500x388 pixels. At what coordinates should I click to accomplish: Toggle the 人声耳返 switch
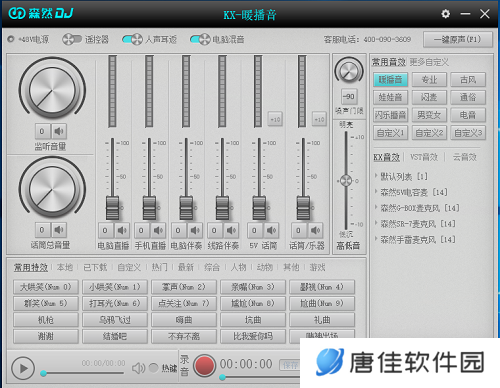132,39
